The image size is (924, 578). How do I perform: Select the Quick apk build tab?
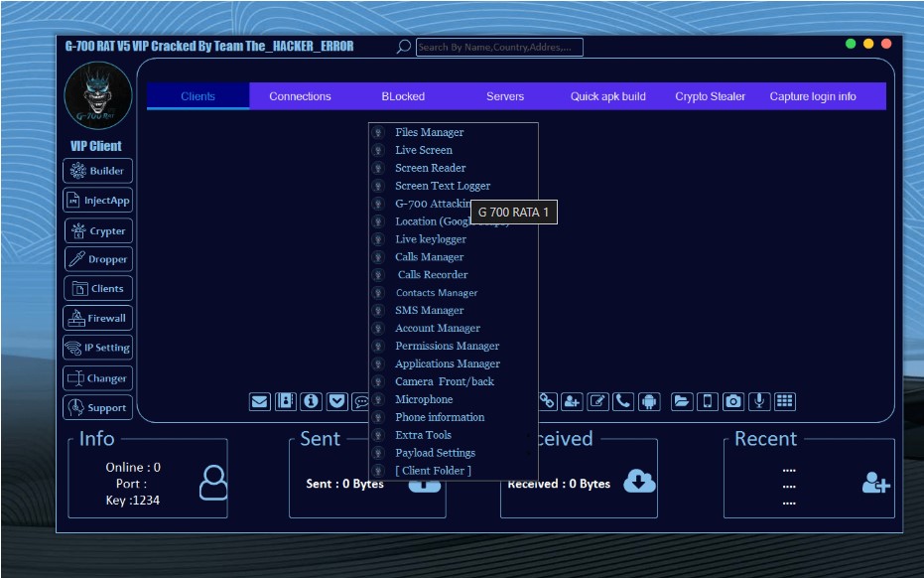(x=608, y=96)
